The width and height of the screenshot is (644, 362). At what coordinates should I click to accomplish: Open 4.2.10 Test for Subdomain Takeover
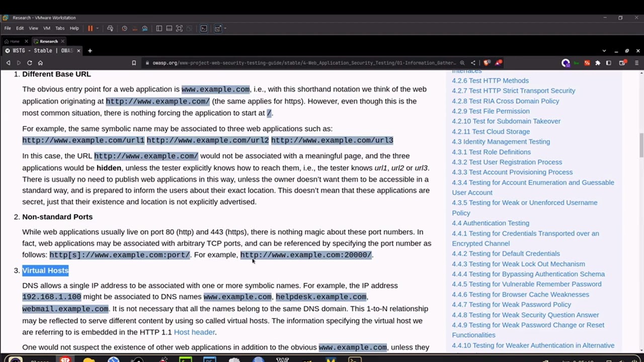(506, 121)
